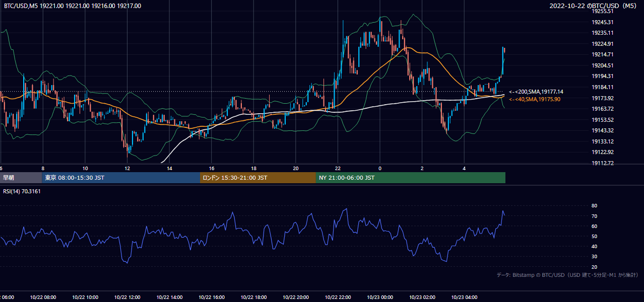The height and width of the screenshot is (302, 644).
Task: Click the Bitstamp データ source note
Action: point(568,275)
